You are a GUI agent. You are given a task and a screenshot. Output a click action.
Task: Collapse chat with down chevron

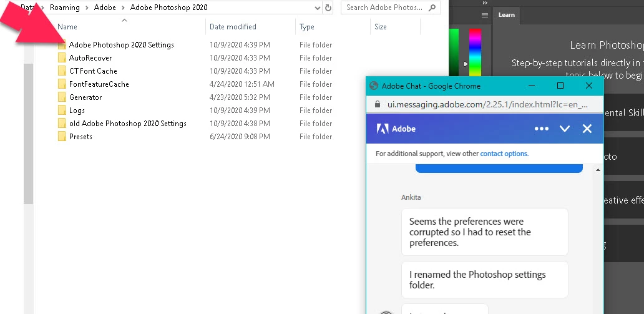565,129
